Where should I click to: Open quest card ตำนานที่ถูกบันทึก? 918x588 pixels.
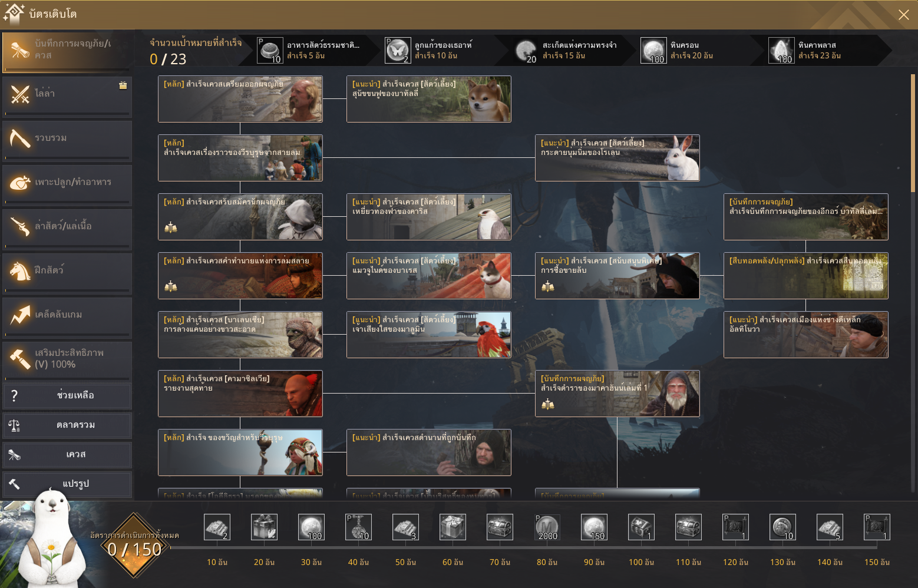point(429,452)
